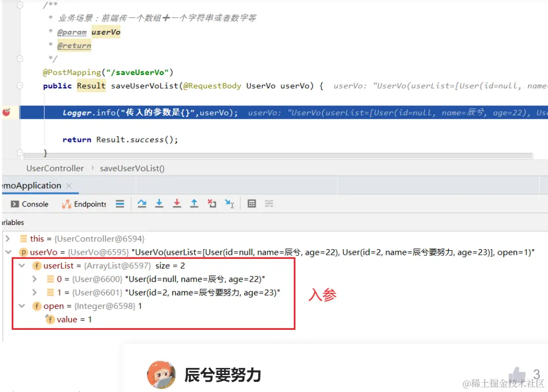Click the Trace Current Stream Chain icon

[x=269, y=203]
